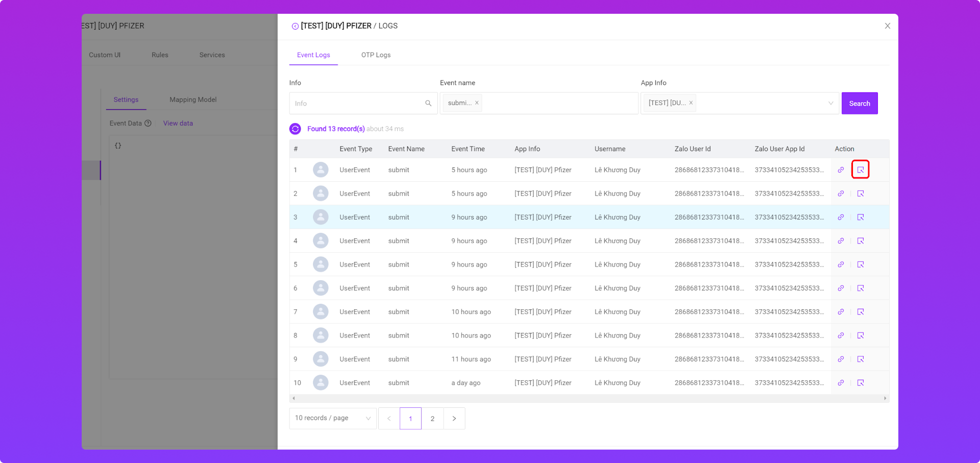Viewport: 980px width, 463px height.
Task: Click the refresh icon beside Found 13 records
Action: pyautogui.click(x=295, y=129)
